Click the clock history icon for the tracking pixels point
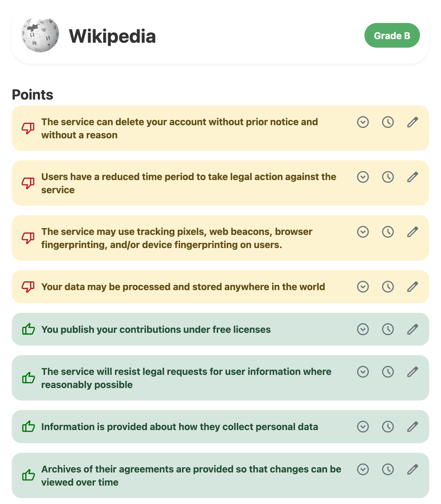This screenshot has width=441, height=504. pos(388,232)
